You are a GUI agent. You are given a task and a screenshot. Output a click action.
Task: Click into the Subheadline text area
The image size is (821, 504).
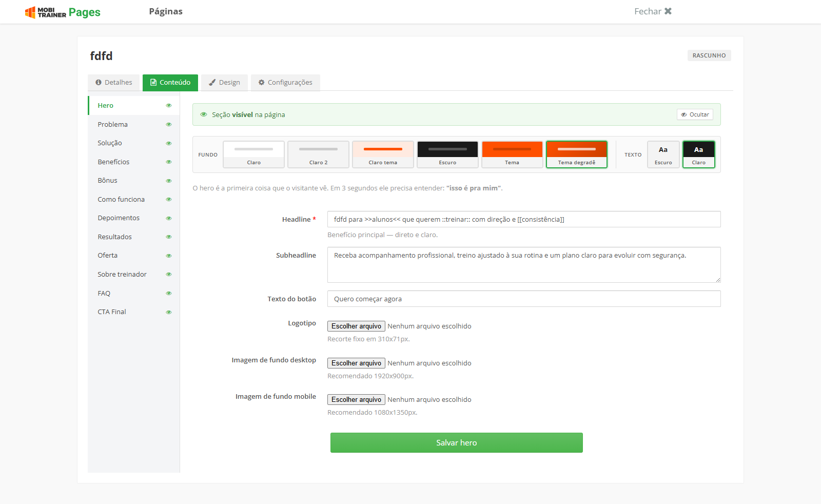(524, 265)
